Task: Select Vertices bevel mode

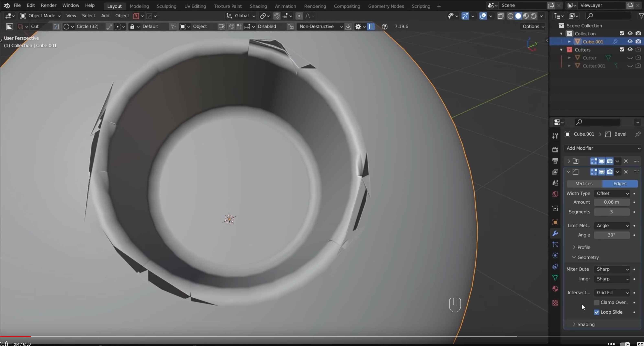Action: tap(584, 184)
